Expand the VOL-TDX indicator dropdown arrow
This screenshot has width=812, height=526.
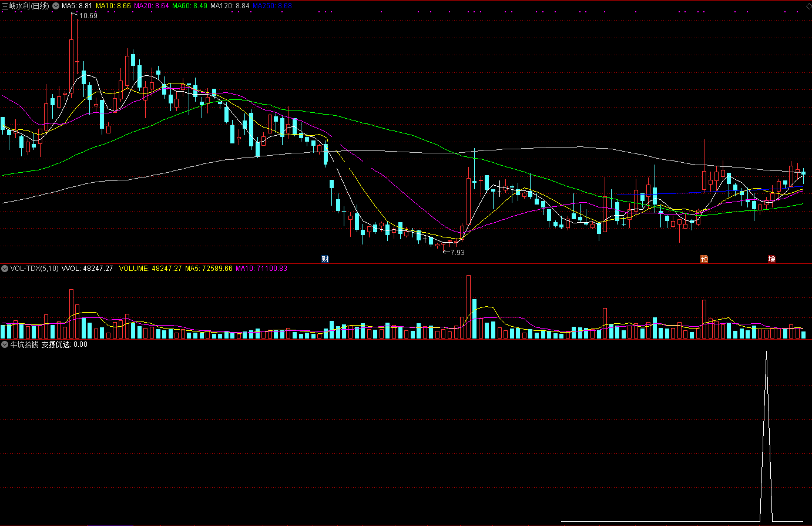tap(5, 269)
